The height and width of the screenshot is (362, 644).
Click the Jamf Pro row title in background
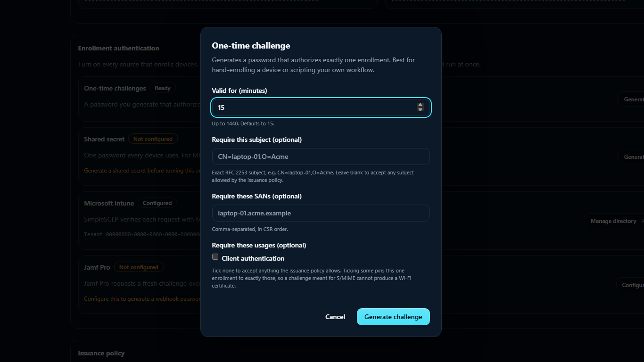[x=97, y=267]
